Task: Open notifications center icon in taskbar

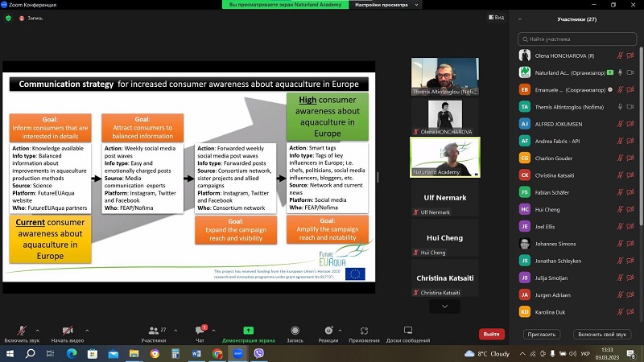Action: (630, 353)
